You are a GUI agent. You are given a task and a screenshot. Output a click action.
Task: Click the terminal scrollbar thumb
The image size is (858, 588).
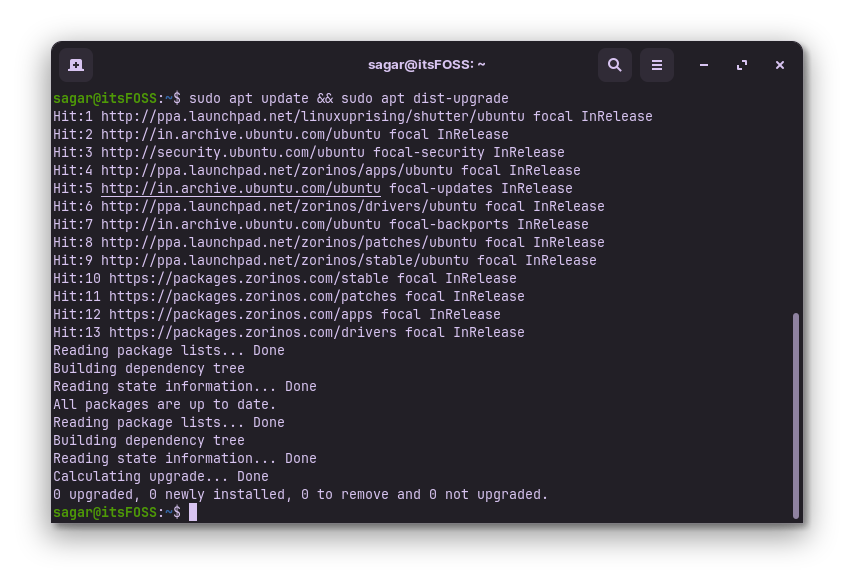(796, 415)
